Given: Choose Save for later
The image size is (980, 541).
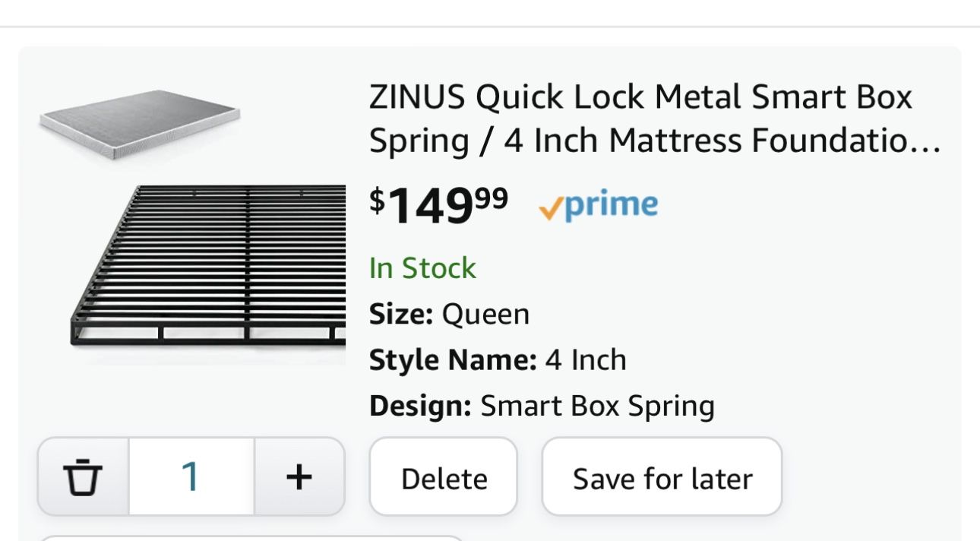Looking at the screenshot, I should pyautogui.click(x=662, y=479).
